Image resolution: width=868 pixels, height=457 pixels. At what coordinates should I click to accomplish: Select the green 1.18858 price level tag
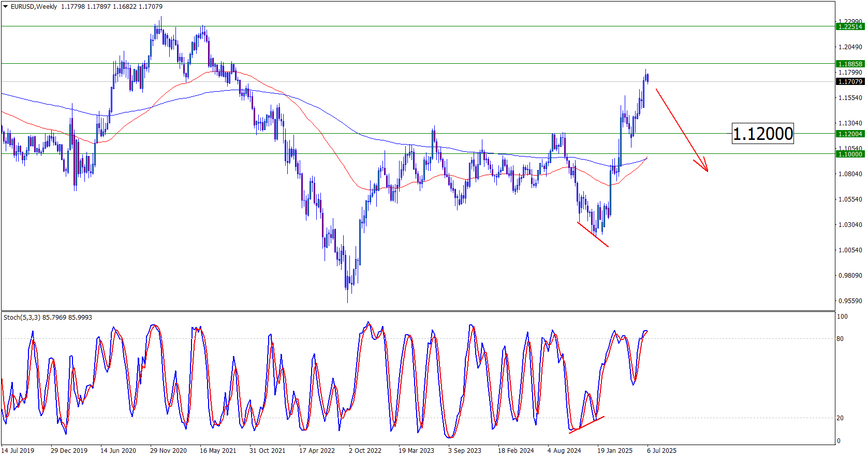(850, 64)
